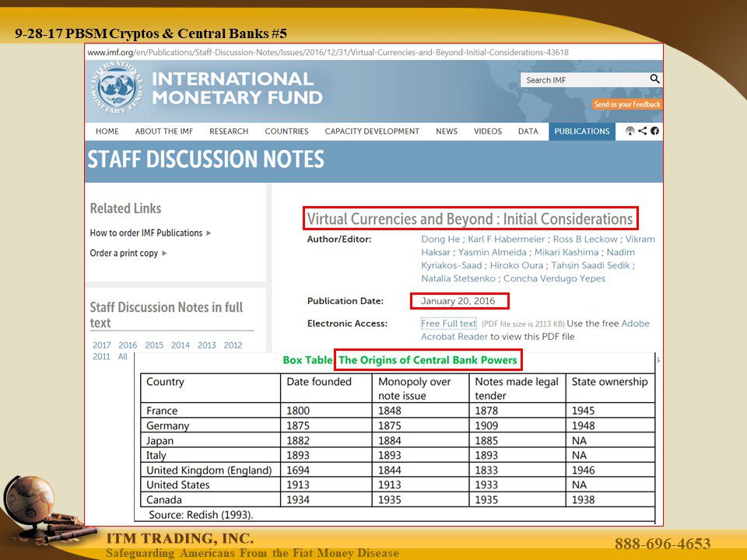This screenshot has height=560, width=747.
Task: Click the share icon in the navigation bar
Action: (x=643, y=131)
